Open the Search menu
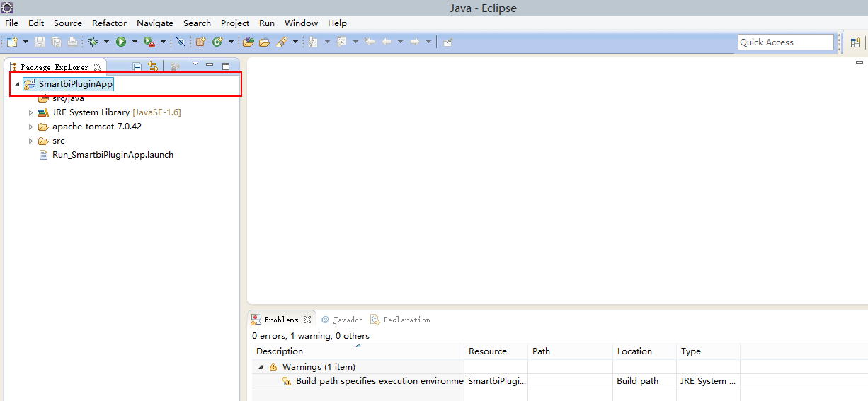868x401 pixels. (197, 23)
